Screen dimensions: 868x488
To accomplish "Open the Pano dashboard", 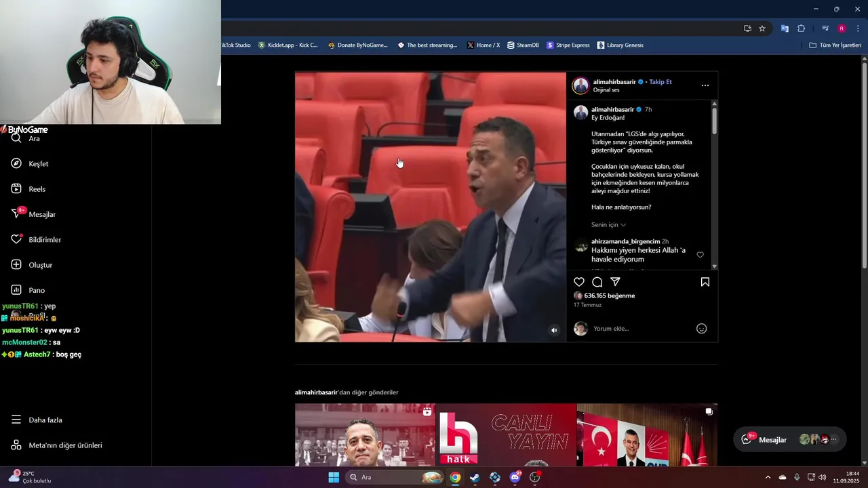I will tap(28, 290).
